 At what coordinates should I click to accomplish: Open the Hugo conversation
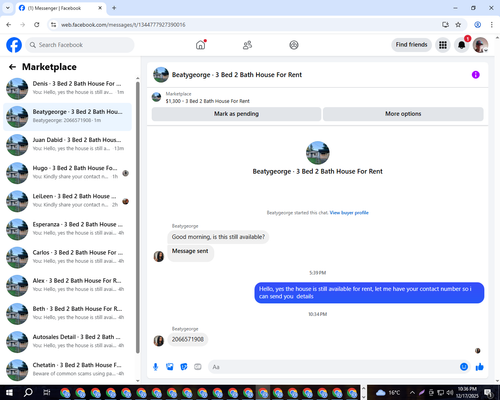coord(68,173)
